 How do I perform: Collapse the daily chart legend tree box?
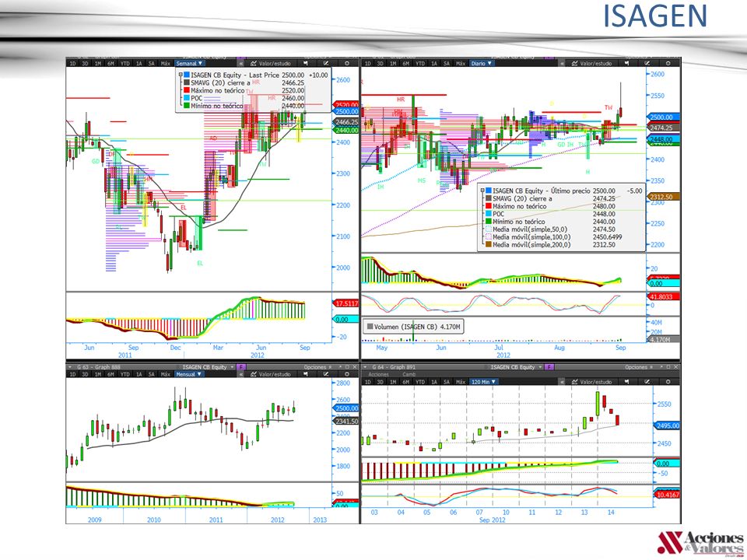click(482, 191)
